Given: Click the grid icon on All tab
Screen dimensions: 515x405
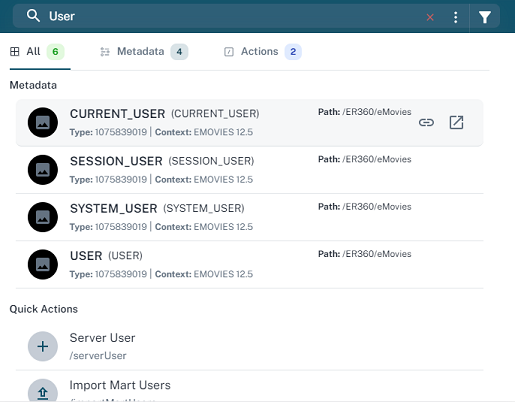Looking at the screenshot, I should pos(15,52).
